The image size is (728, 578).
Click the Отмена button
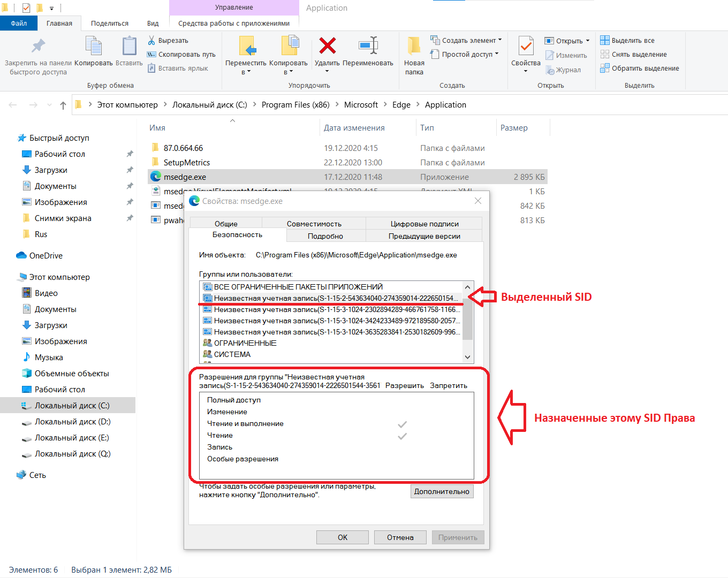tap(400, 537)
